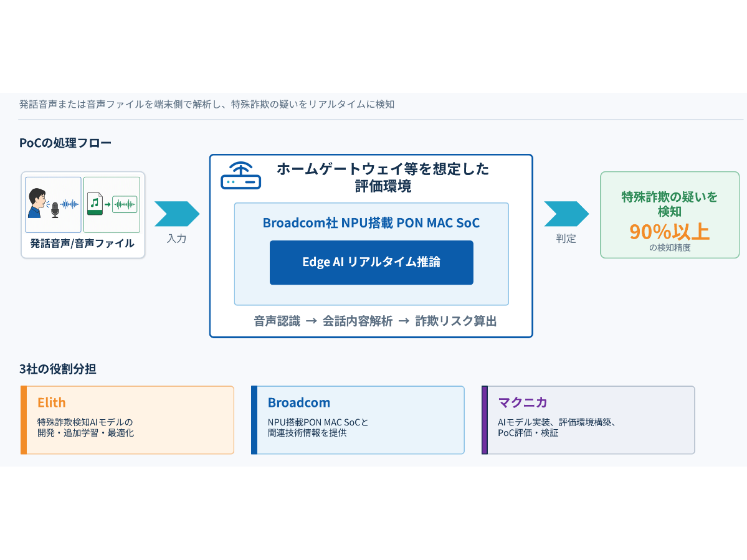Screen dimensions: 747x560
Task: Click the 90%以上 accuracy figure
Action: coord(669,232)
